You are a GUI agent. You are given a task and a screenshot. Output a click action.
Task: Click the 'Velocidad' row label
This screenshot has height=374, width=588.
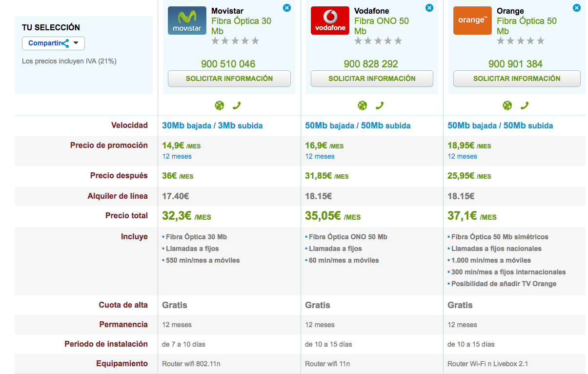click(x=129, y=125)
